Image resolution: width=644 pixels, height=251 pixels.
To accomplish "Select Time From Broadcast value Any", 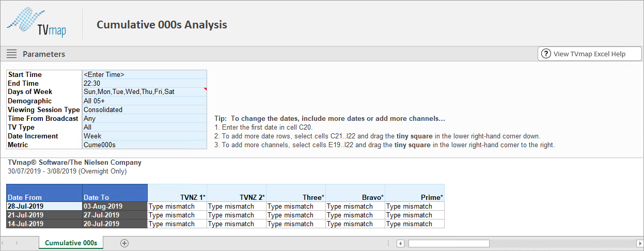I will click(145, 118).
